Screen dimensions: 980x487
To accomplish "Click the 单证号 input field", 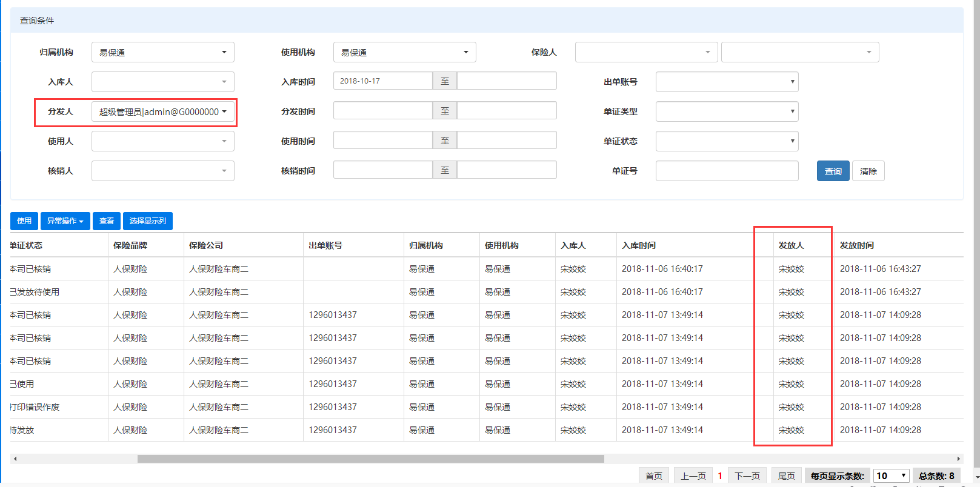I will [x=727, y=171].
